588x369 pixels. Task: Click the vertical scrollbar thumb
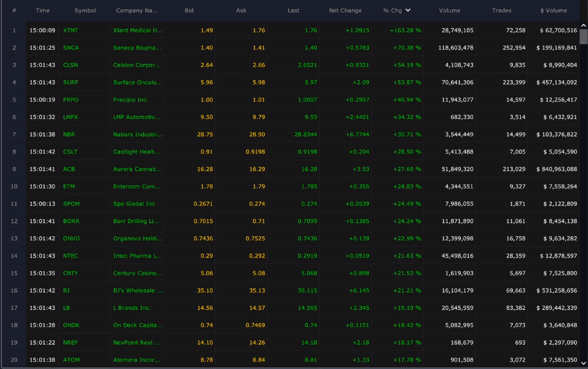coord(583,37)
